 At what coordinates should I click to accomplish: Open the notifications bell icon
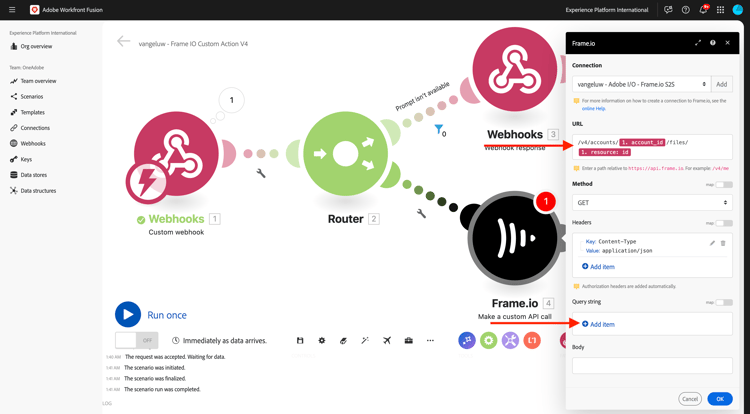point(703,10)
